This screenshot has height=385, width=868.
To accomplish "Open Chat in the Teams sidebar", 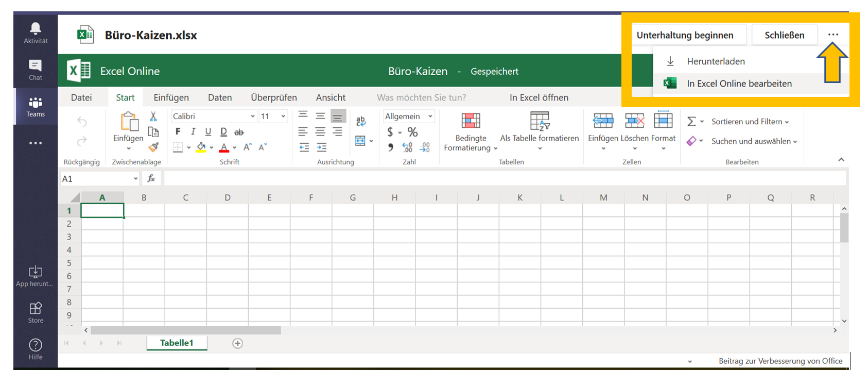I will (36, 70).
